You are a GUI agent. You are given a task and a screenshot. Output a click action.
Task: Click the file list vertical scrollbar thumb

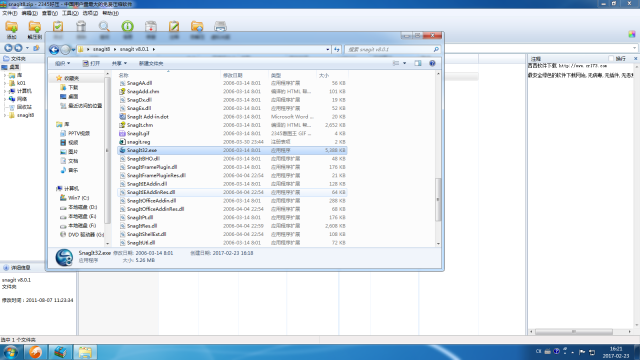(438, 200)
